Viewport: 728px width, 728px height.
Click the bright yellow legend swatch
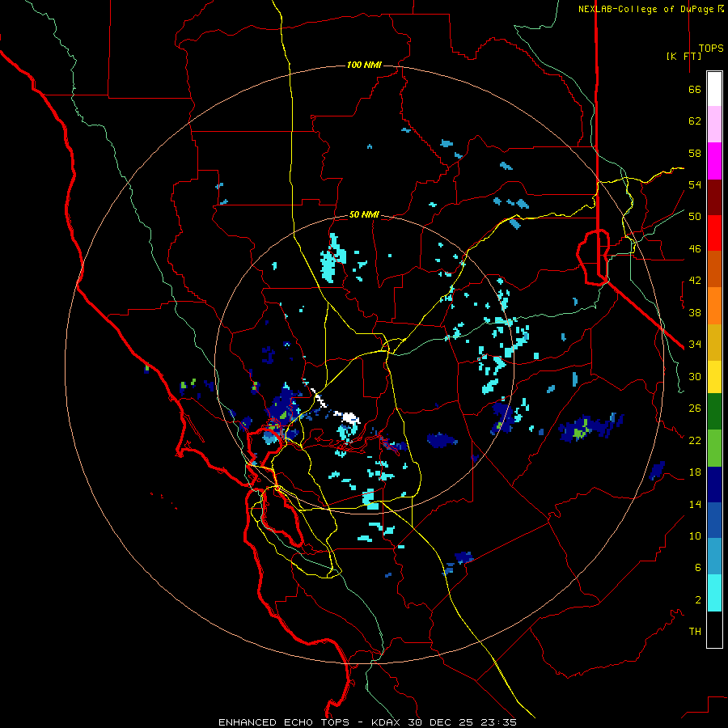714,376
